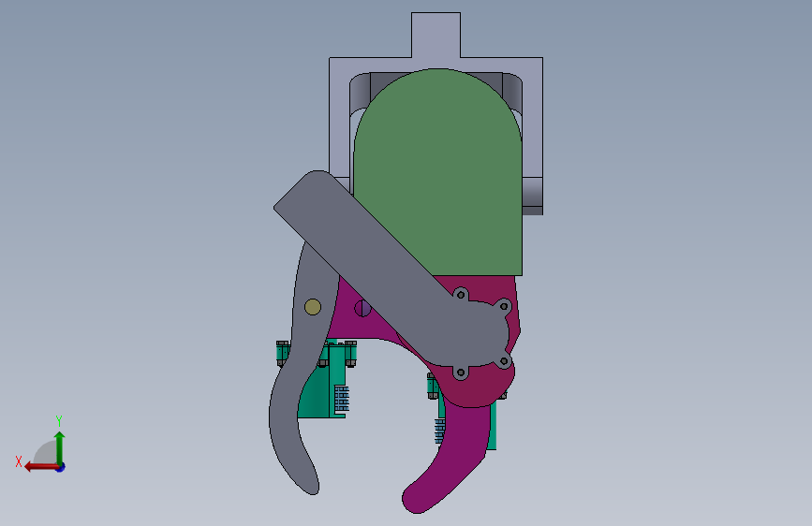The width and height of the screenshot is (812, 526).
Task: Select the upper-right screw hole on arm flange
Action: pyautogui.click(x=503, y=306)
